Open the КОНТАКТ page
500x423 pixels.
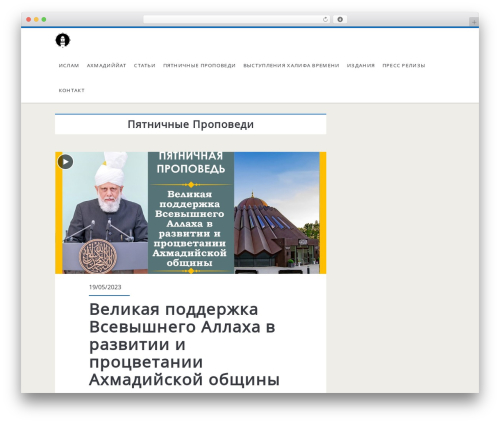72,90
